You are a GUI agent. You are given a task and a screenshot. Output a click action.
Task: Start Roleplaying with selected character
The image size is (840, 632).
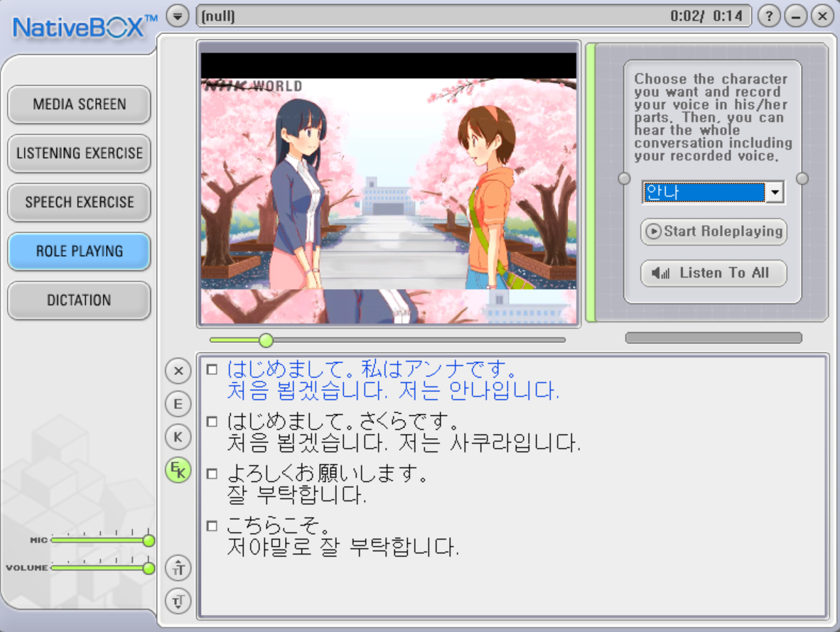pyautogui.click(x=714, y=231)
